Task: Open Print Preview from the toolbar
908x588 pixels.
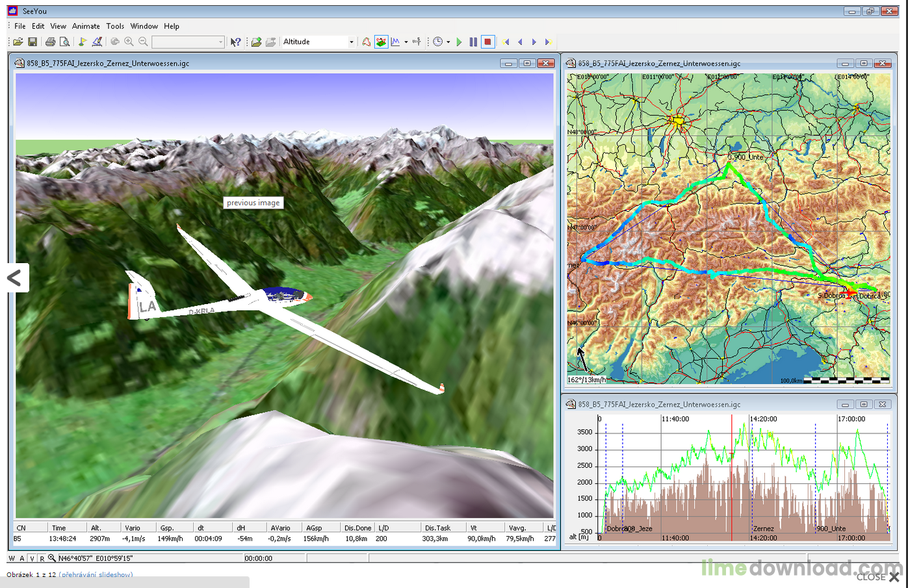Action: coord(64,42)
